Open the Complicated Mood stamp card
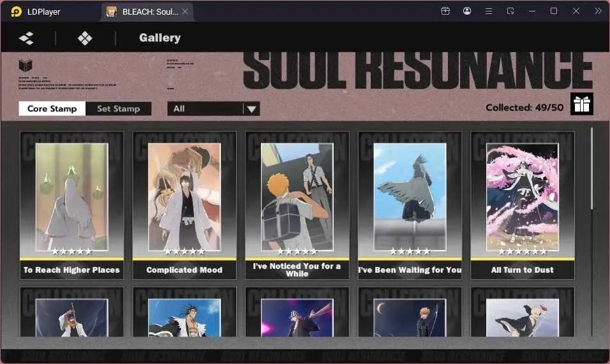Image resolution: width=610 pixels, height=364 pixels. 184,205
